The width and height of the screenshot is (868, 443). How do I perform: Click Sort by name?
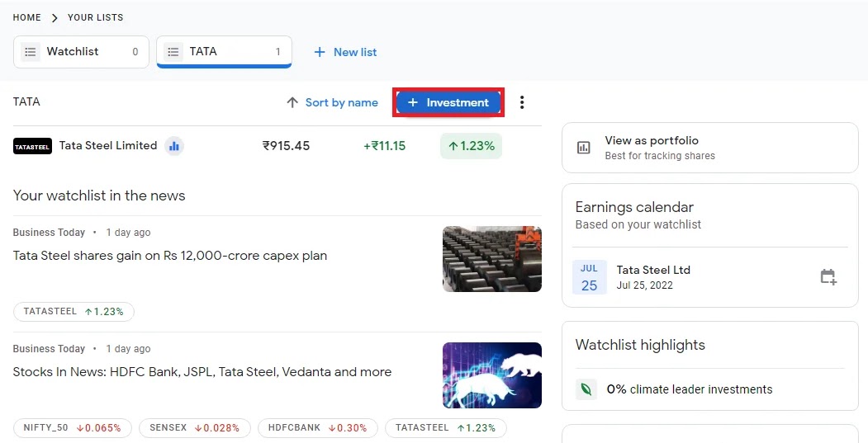342,102
